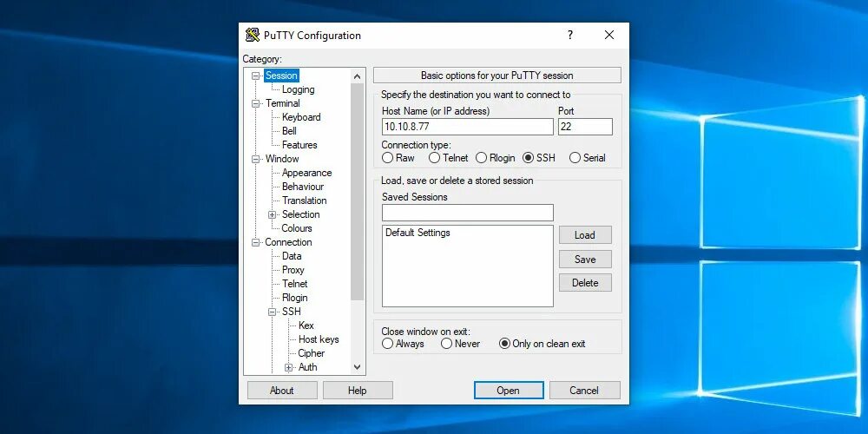868x434 pixels.
Task: Open the Logging category
Action: coord(298,89)
